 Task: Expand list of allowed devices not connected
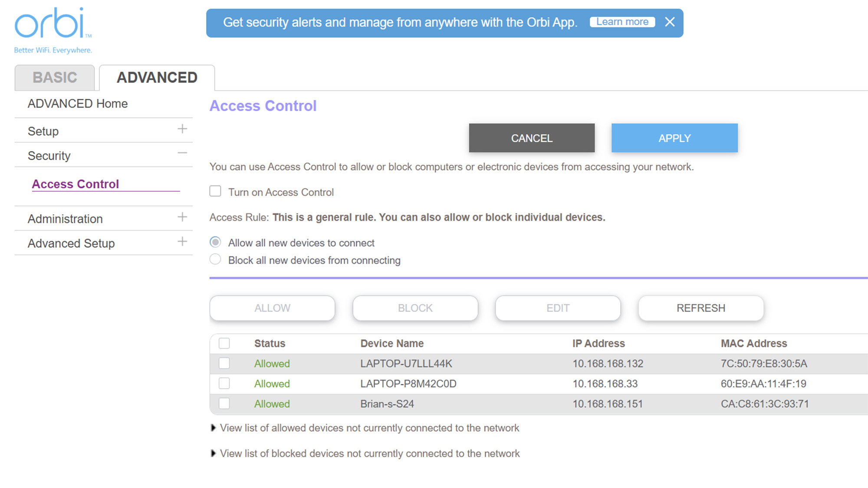(213, 428)
